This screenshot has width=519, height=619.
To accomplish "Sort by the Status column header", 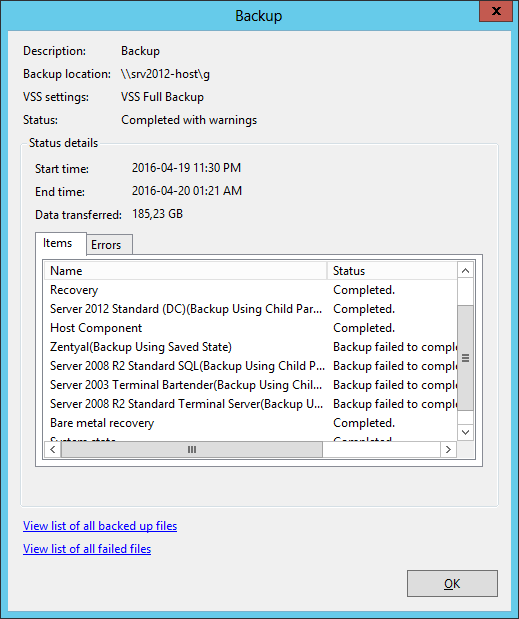I will pos(392,271).
